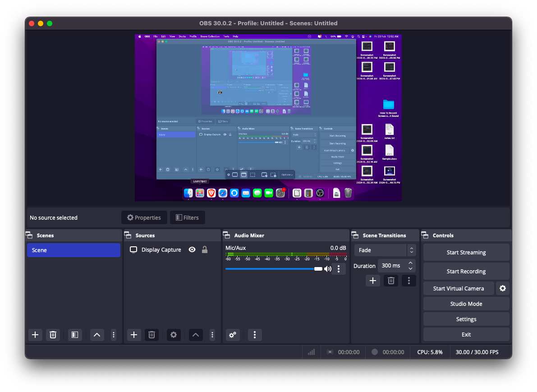Mute the Mic/Aux audio channel
Screen dimensions: 537x392
pyautogui.click(x=328, y=269)
